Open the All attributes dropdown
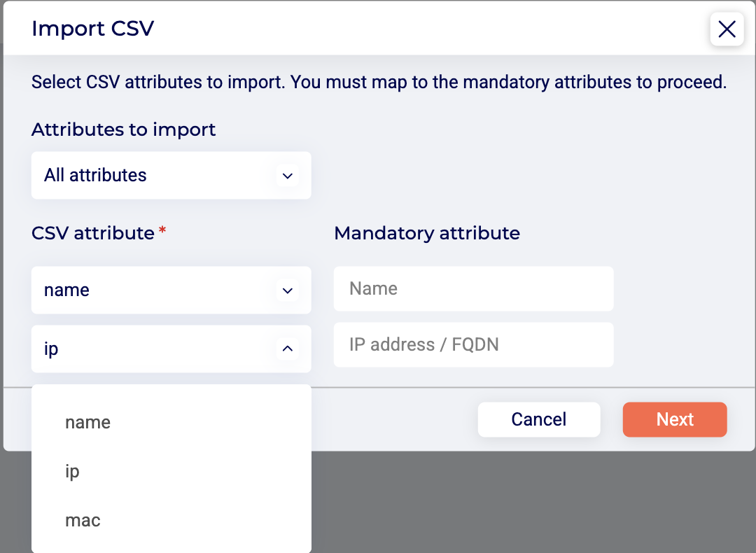This screenshot has width=756, height=553. pos(161,176)
